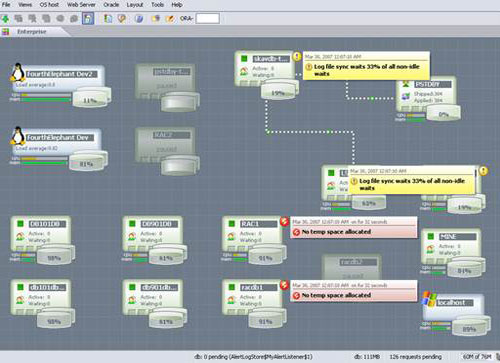Click the 'No temp space allocated' alert for RAC1

(354, 228)
